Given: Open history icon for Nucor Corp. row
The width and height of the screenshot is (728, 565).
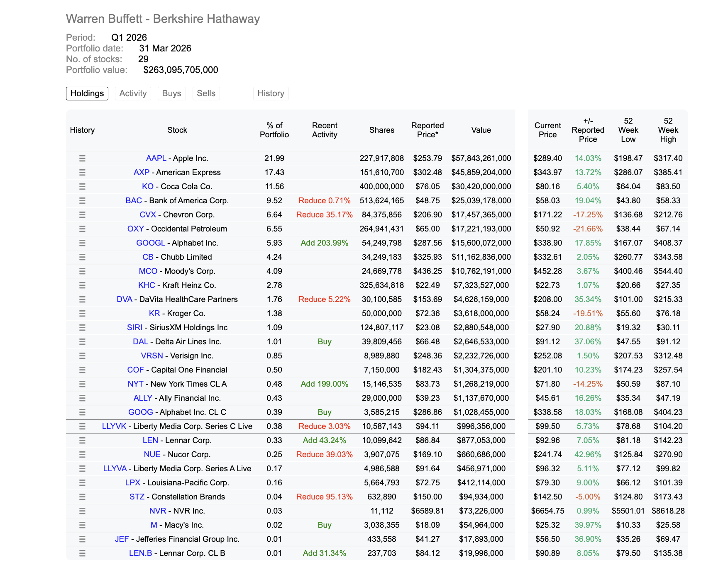Looking at the screenshot, I should coord(82,454).
